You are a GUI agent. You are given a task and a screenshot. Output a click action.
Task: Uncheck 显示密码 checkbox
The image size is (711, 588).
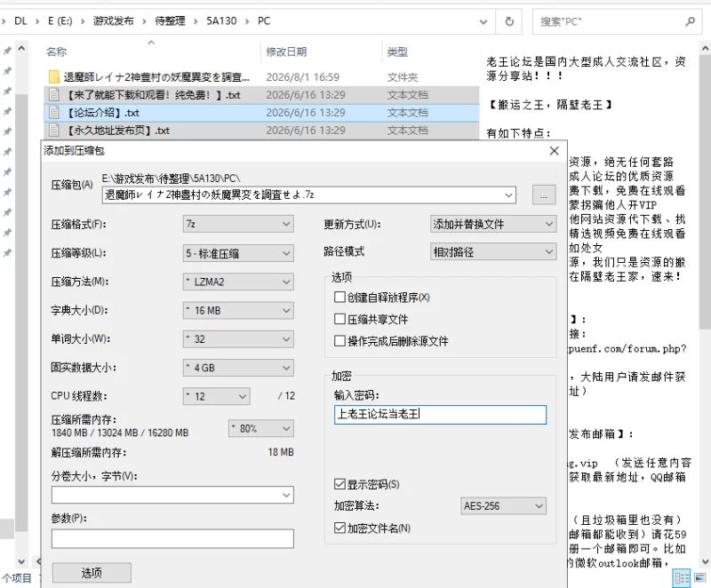(340, 484)
